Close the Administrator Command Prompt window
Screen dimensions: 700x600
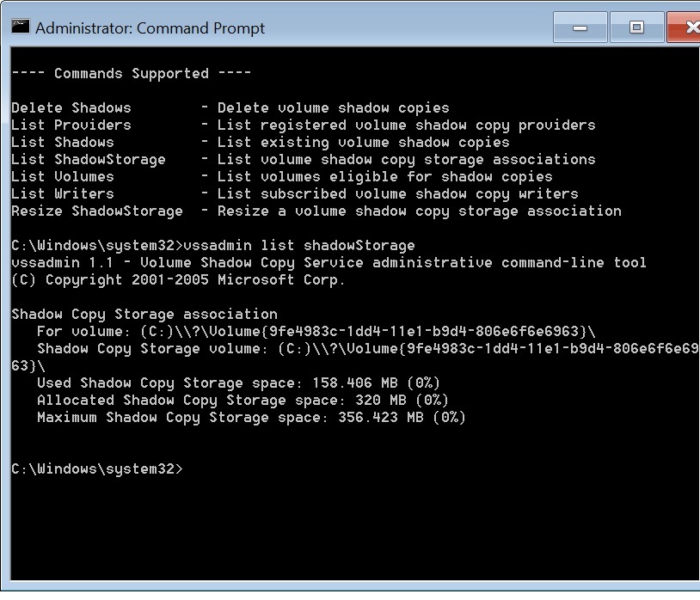click(685, 28)
